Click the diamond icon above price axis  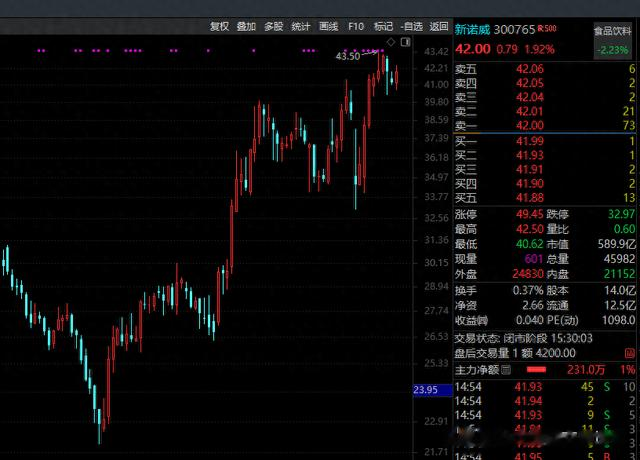391,42
